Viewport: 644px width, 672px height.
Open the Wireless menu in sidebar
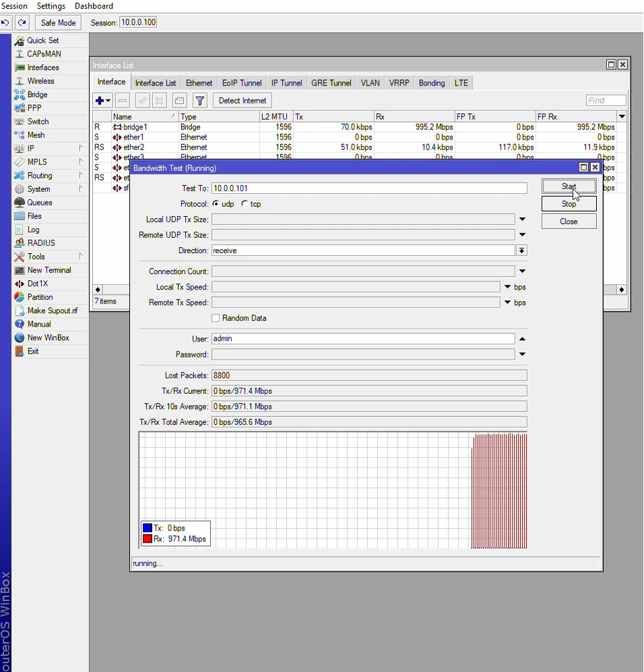[x=42, y=81]
